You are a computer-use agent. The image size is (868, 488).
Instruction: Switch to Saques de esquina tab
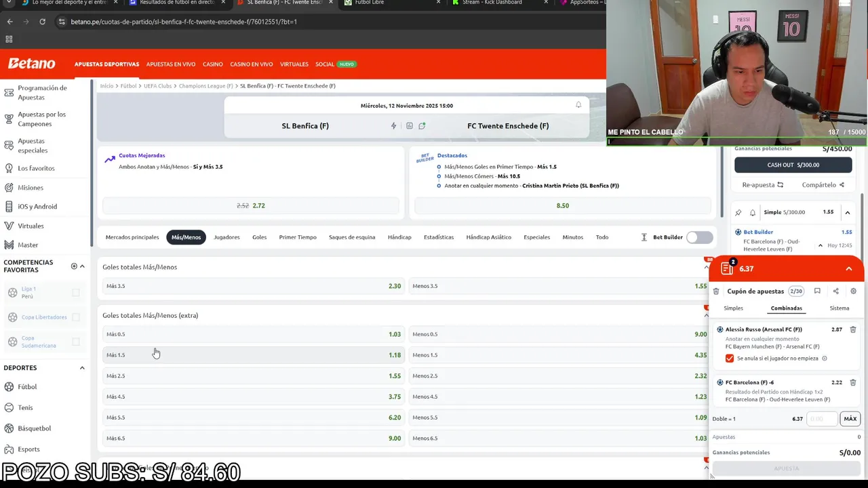(x=352, y=237)
